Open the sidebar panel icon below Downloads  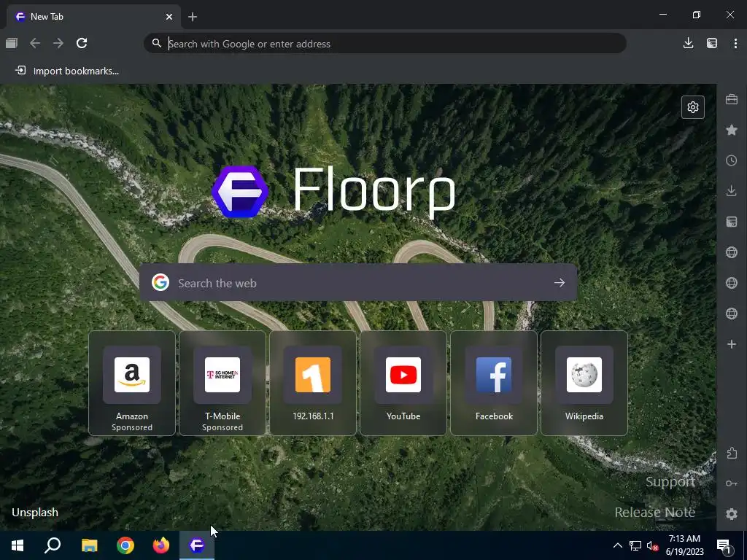[x=732, y=222]
